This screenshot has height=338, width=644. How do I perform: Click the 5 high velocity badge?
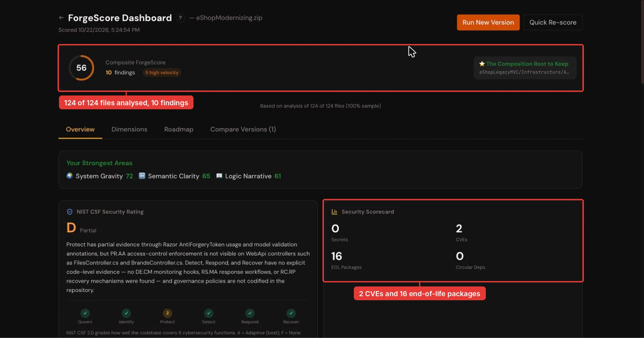tap(162, 73)
